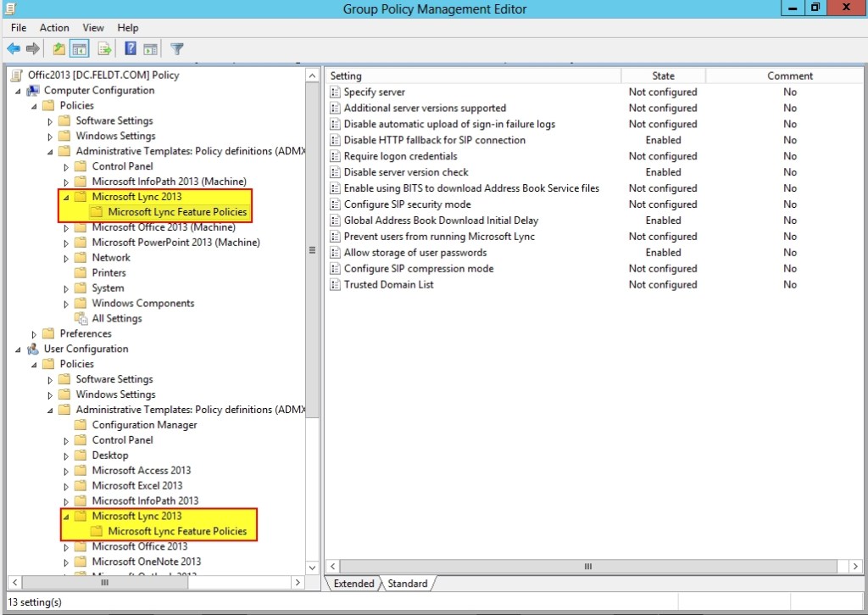Select All Settings in the tree
The width and height of the screenshot is (868, 615).
117,319
